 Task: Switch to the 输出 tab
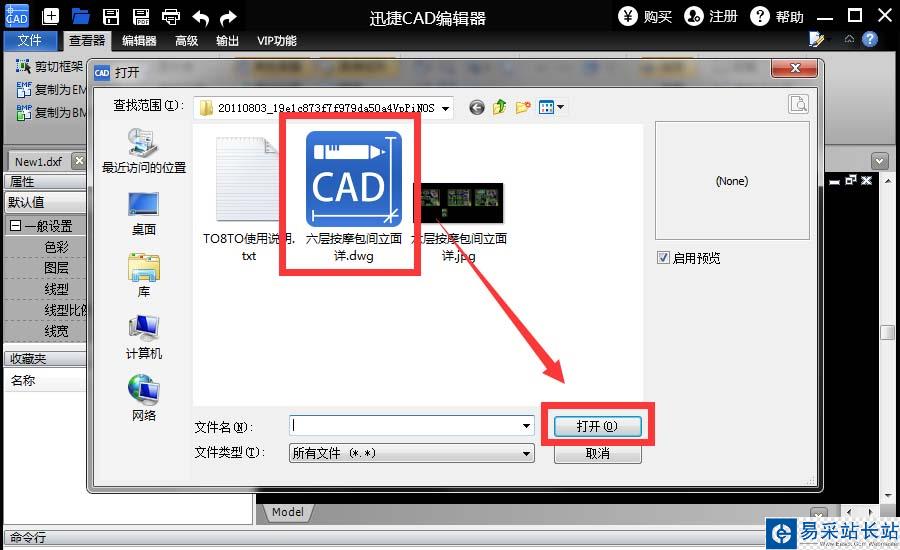(x=227, y=40)
